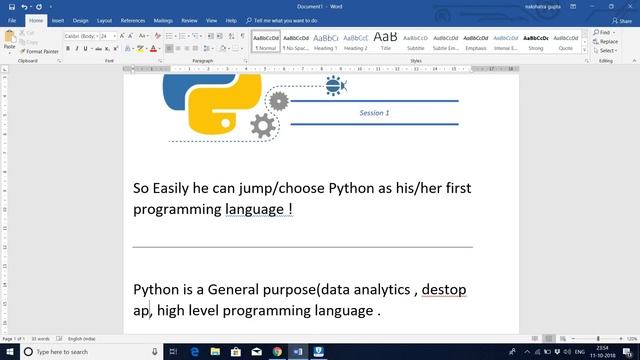
Task: Click the Tell me what you want to do box
Action: [282, 20]
